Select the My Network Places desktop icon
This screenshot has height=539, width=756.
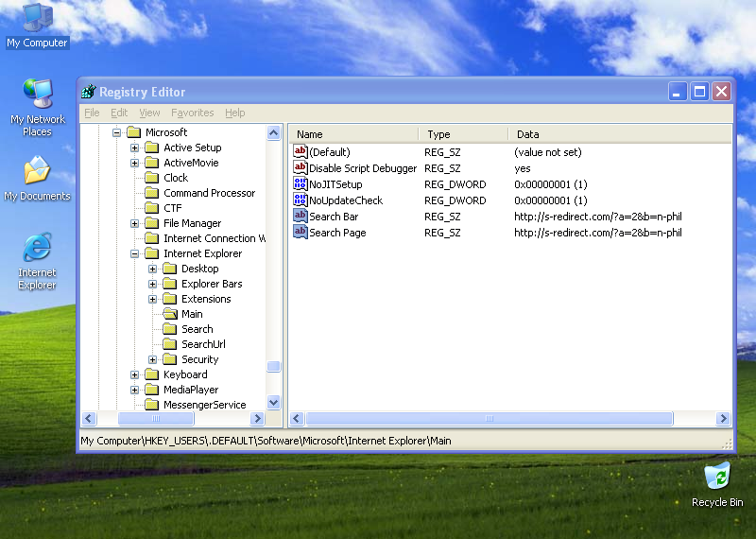pos(37,107)
